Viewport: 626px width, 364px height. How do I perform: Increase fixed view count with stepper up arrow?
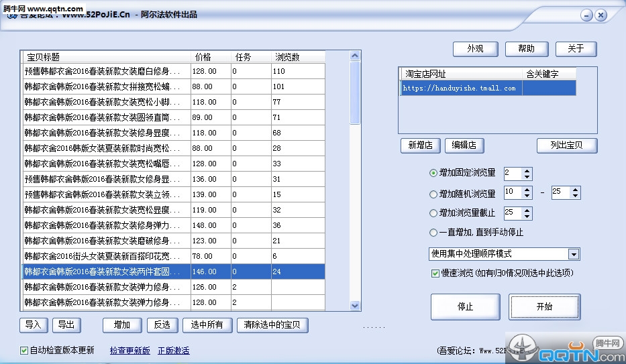(527, 171)
